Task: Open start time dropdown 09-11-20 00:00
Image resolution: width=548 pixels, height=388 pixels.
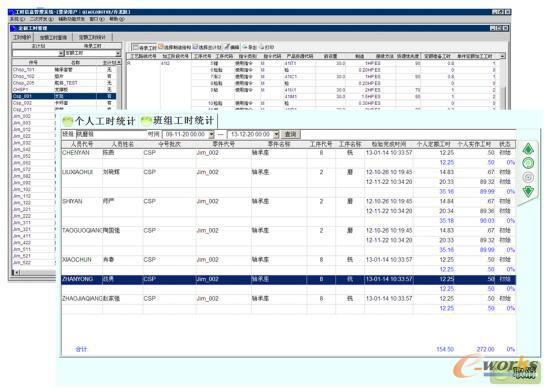Action: [x=211, y=135]
